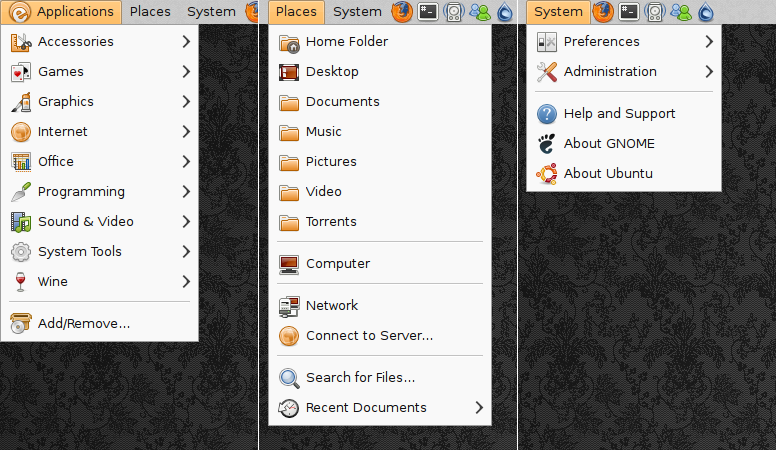This screenshot has height=450, width=776.
Task: Click the highlighted Places menu button
Action: click(x=296, y=12)
